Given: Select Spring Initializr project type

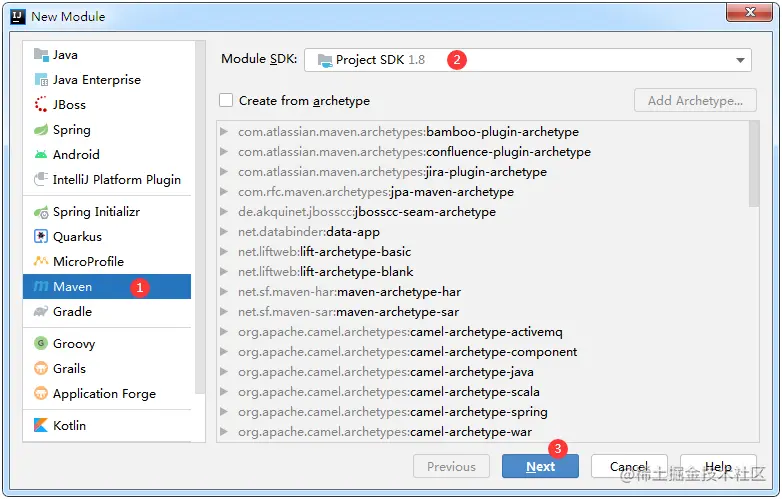Looking at the screenshot, I should 107,212.
